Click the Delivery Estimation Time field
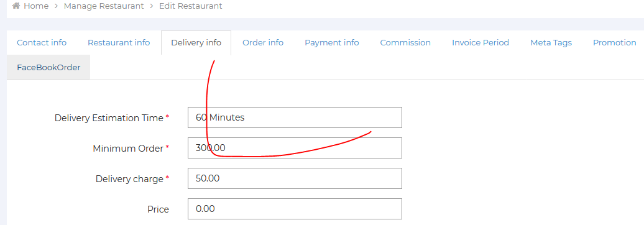644x225 pixels. pos(295,117)
